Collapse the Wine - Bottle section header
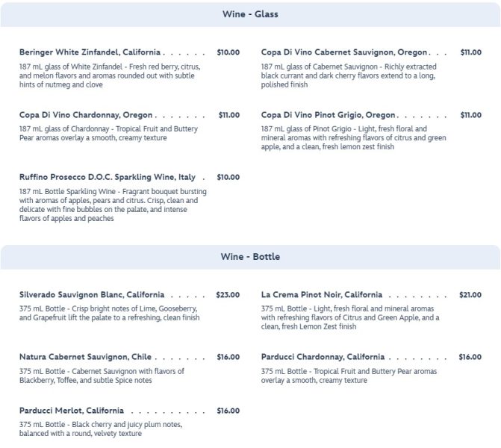 (250, 257)
